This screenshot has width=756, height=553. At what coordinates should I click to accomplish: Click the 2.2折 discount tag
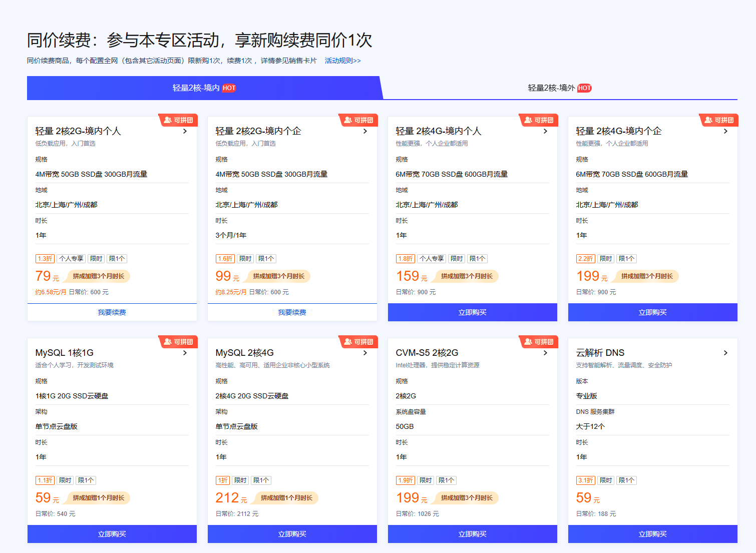click(586, 259)
